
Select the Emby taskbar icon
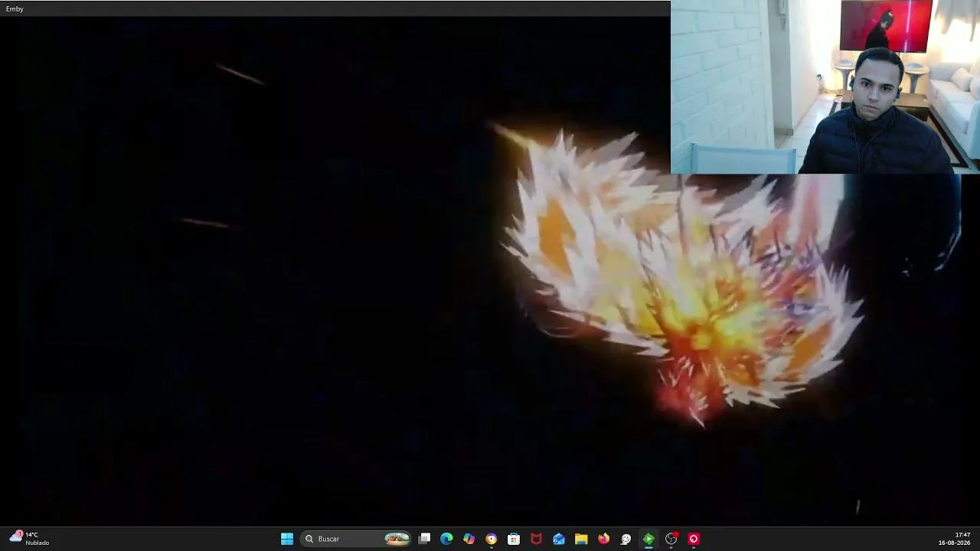(x=648, y=539)
